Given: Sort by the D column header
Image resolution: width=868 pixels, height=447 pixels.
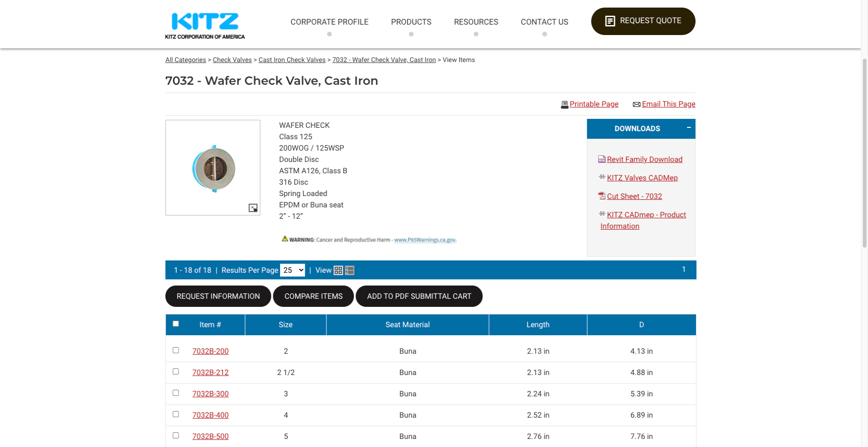Looking at the screenshot, I should click(x=642, y=325).
